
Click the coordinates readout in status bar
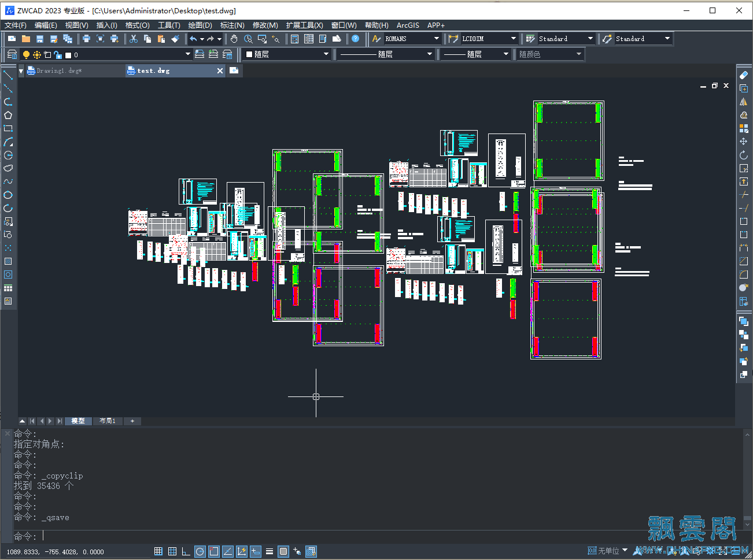coord(56,552)
